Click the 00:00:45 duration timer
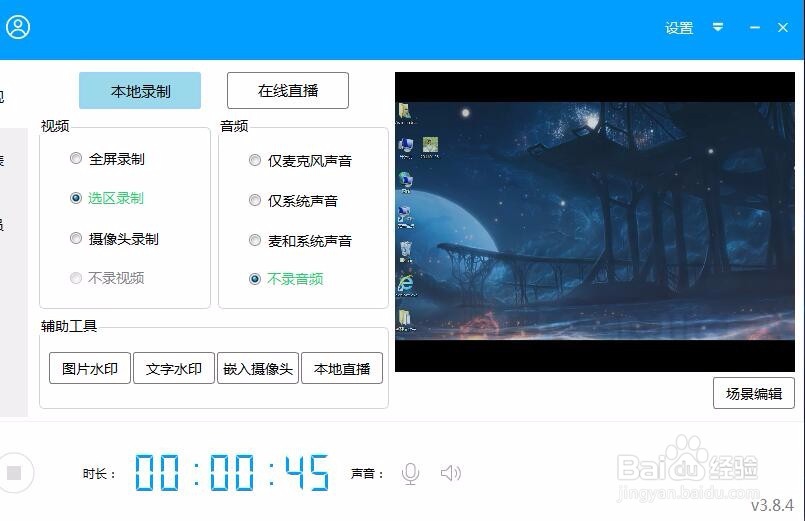 (x=232, y=472)
